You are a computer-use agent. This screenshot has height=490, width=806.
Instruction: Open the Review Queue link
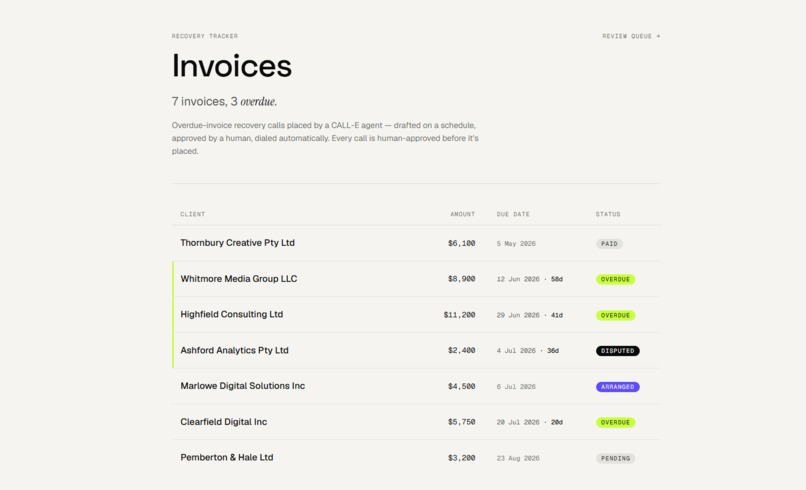tap(631, 36)
